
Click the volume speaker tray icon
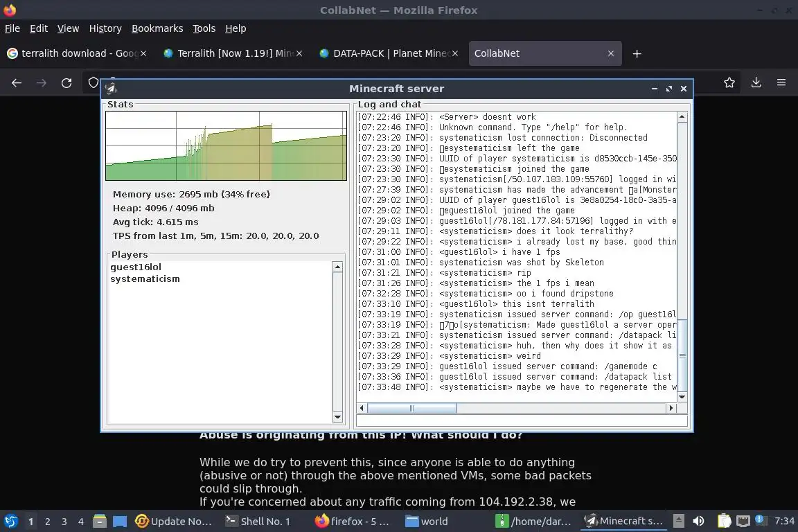point(699,521)
